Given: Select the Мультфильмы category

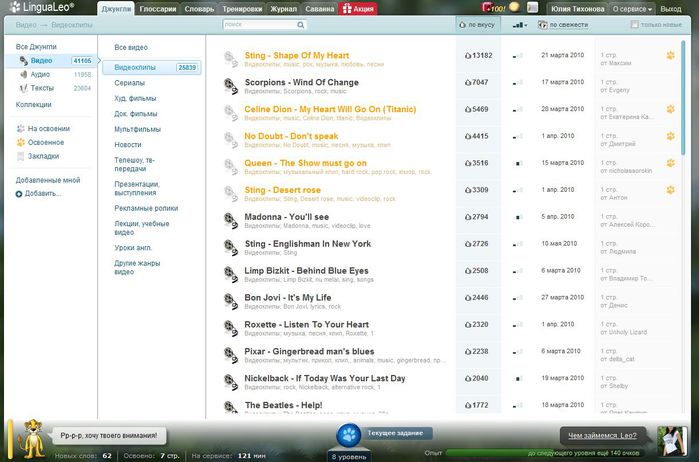Looking at the screenshot, I should (137, 129).
